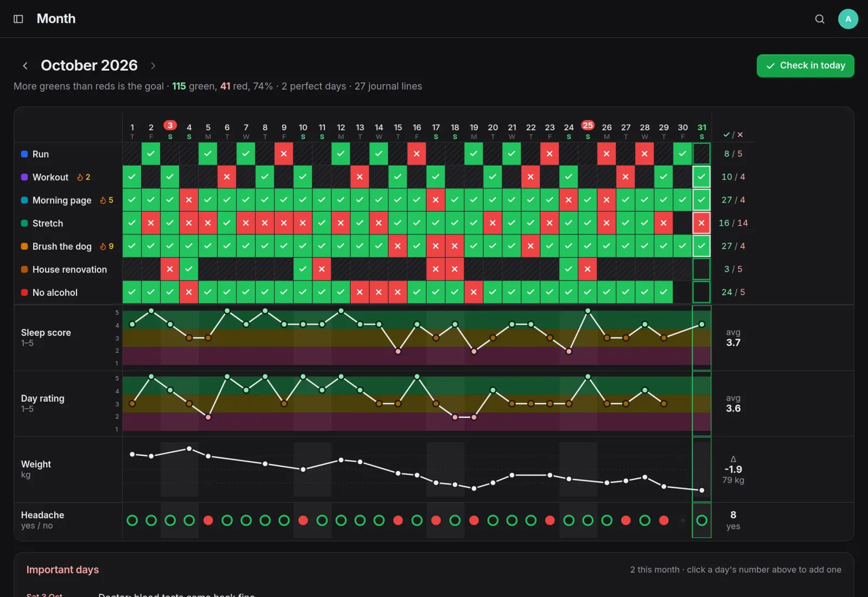Toggle Headache red dot on day 10
Screen dimensions: 868x597
click(x=303, y=520)
